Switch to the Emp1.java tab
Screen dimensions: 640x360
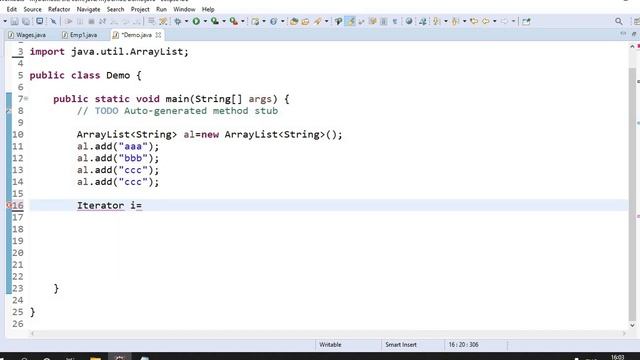(x=80, y=35)
